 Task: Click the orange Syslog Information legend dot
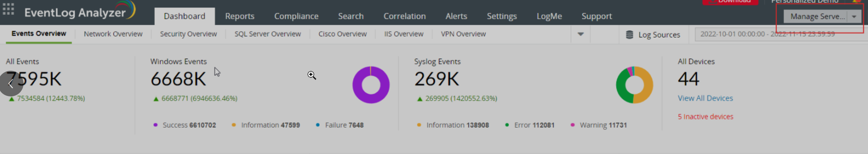tap(419, 125)
